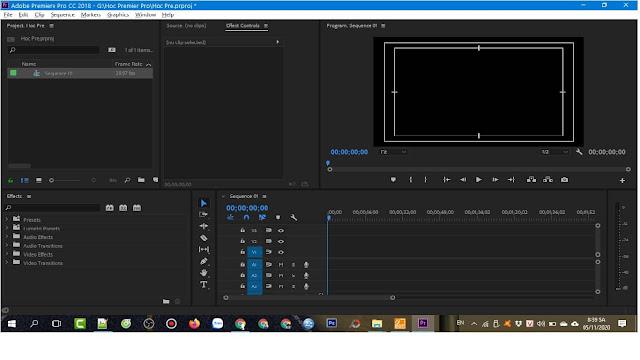Screen dimensions: 640x360
Task: Expand the Video Transitions folder
Action: pyautogui.click(x=7, y=263)
